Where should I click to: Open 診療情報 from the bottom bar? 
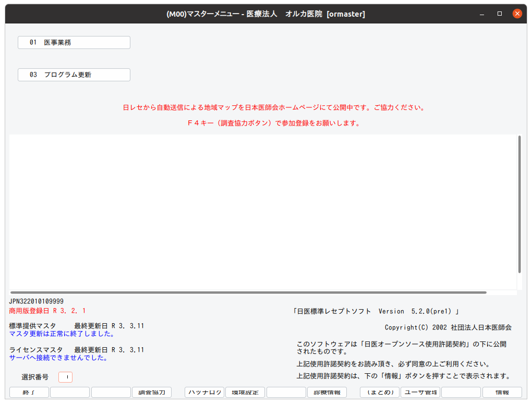[x=327, y=392]
